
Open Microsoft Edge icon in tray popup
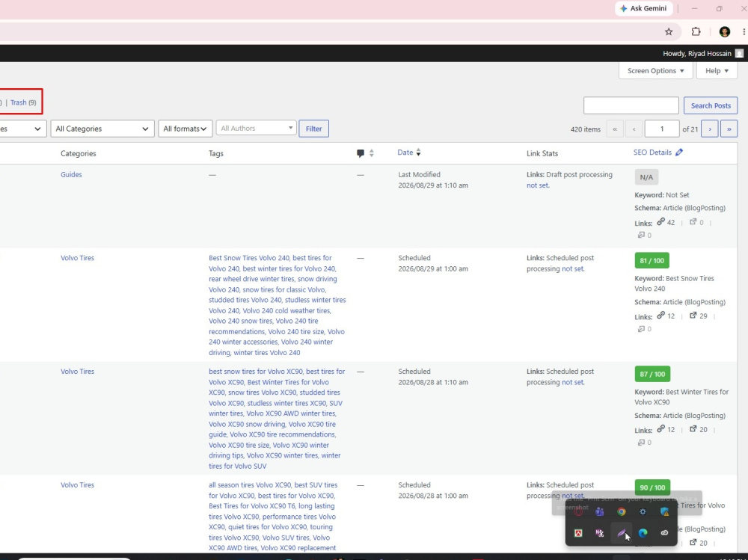(643, 533)
